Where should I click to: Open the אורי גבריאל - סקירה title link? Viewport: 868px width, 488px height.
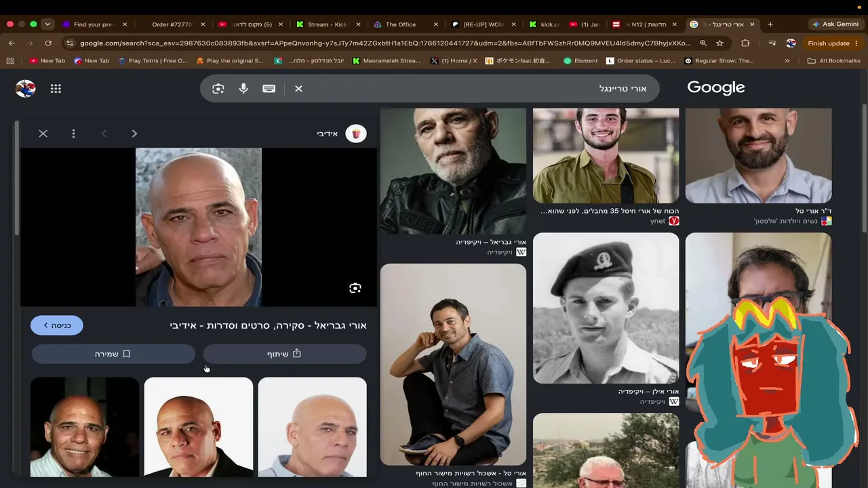(269, 325)
